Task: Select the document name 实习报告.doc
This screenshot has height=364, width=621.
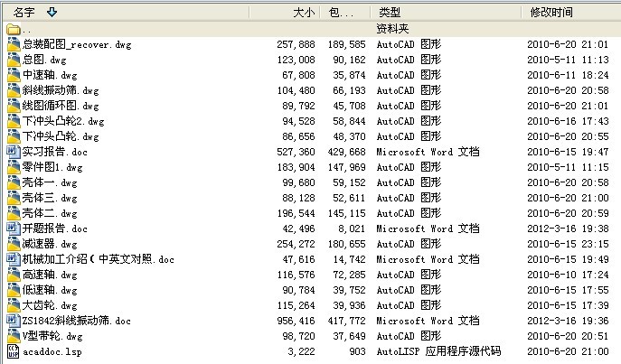Action: coord(54,152)
